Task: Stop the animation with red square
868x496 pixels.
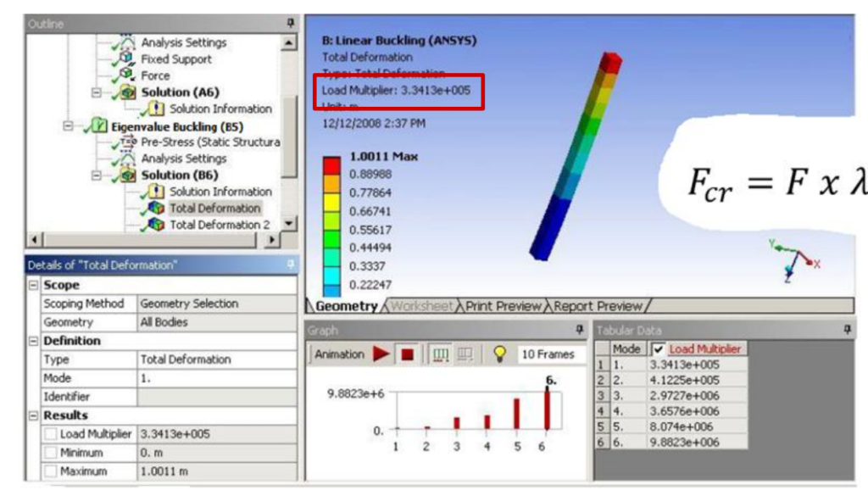Action: point(408,354)
